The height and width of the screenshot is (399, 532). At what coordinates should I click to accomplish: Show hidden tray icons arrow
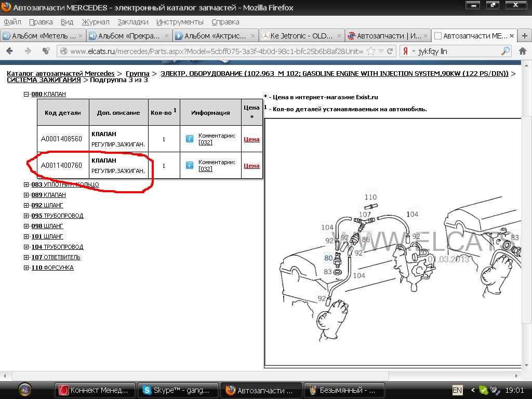coord(473,390)
